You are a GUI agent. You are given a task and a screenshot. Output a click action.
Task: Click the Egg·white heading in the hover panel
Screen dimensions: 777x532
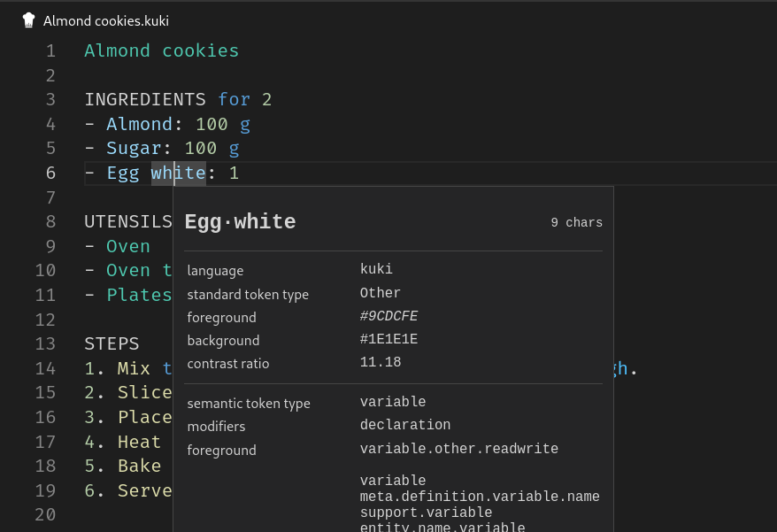tap(240, 222)
